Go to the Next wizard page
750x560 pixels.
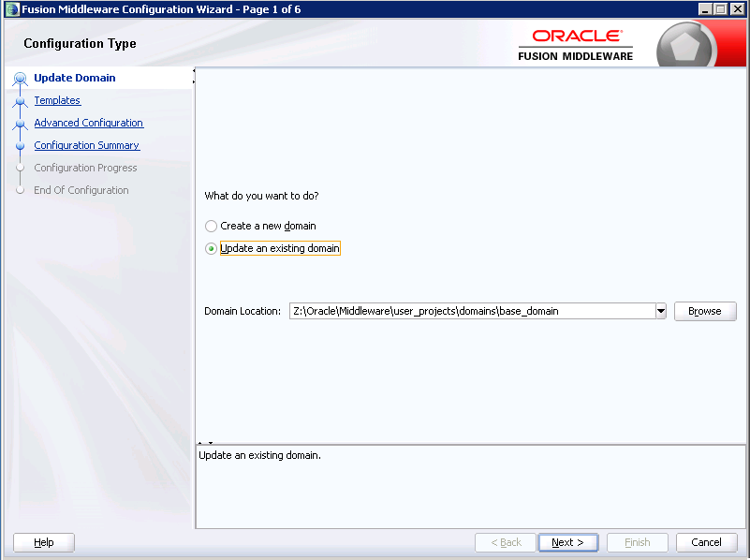tap(567, 542)
